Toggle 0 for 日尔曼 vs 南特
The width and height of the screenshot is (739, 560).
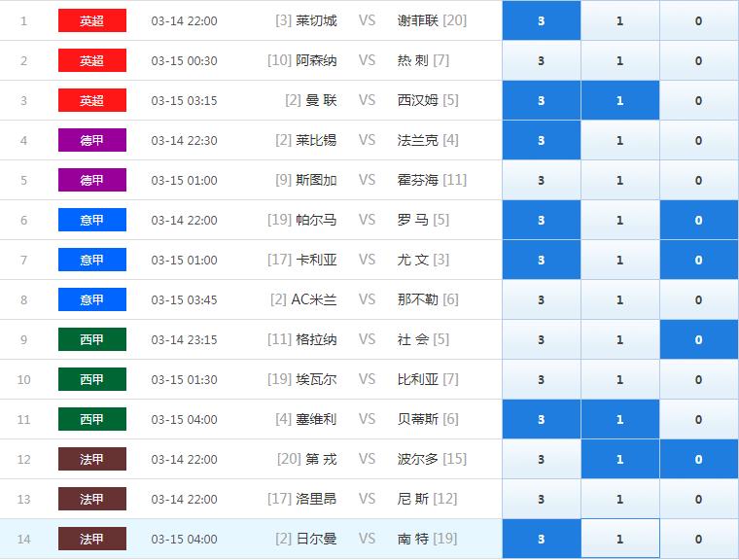coord(698,539)
